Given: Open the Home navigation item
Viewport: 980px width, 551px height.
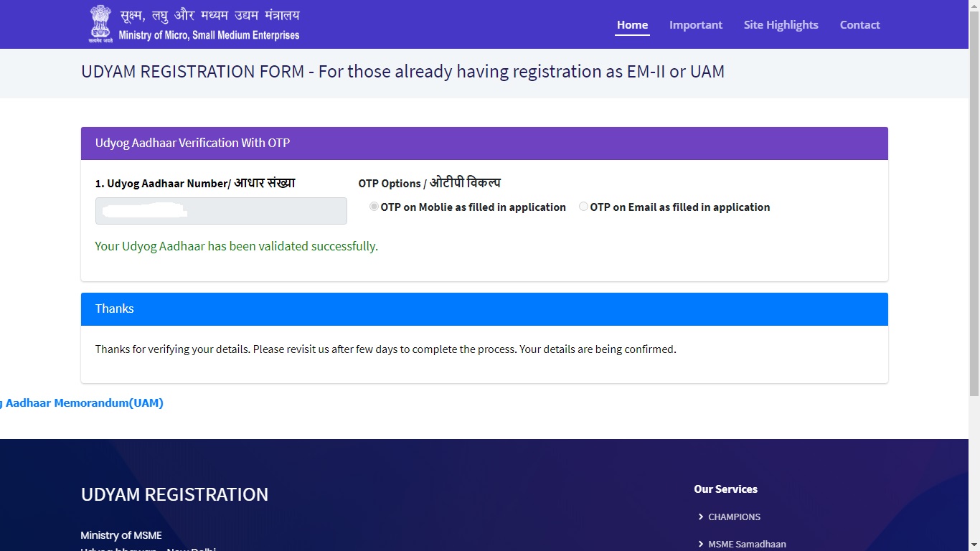Looking at the screenshot, I should tap(632, 24).
